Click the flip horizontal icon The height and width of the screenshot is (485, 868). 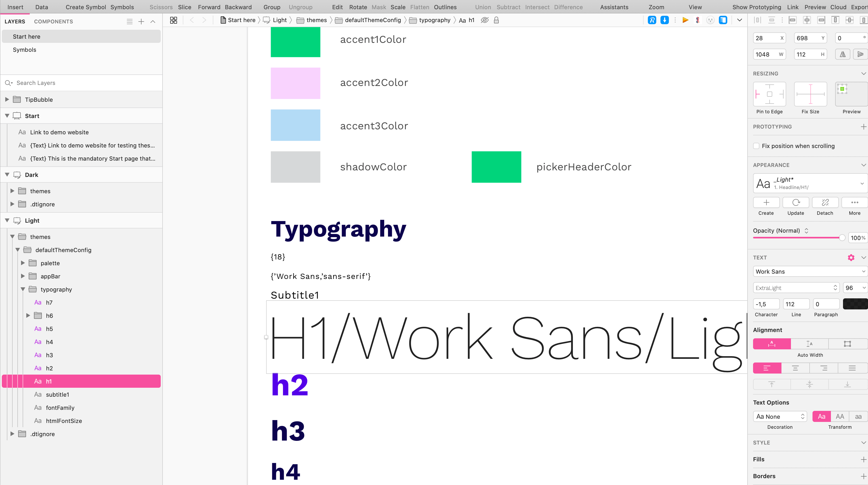click(842, 54)
